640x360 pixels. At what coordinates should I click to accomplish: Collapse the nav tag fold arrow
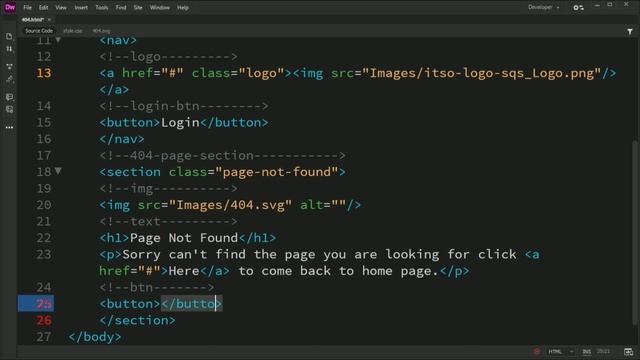pyautogui.click(x=58, y=40)
